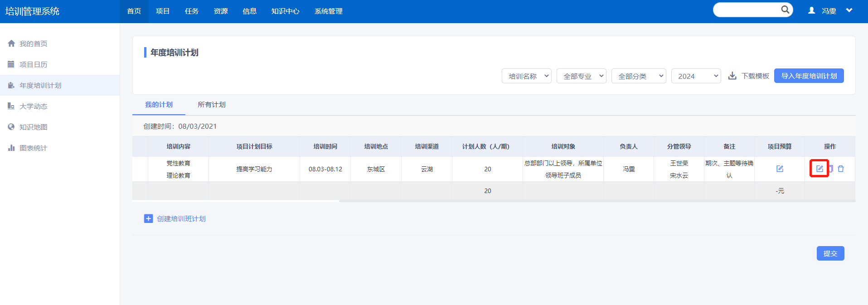868x305 pixels.
Task: Open the 项目预算 edit icon
Action: 780,169
